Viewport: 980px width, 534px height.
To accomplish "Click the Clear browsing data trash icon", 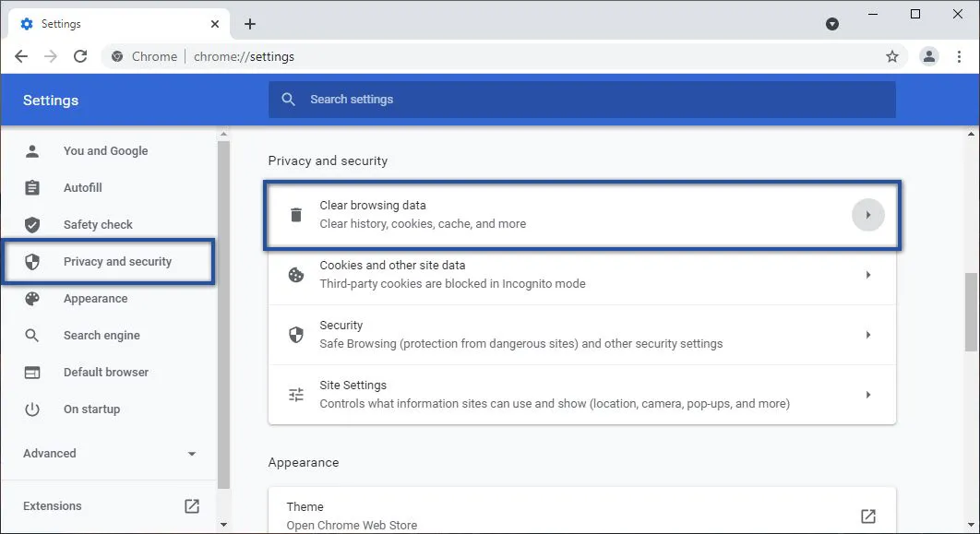I will tap(295, 214).
